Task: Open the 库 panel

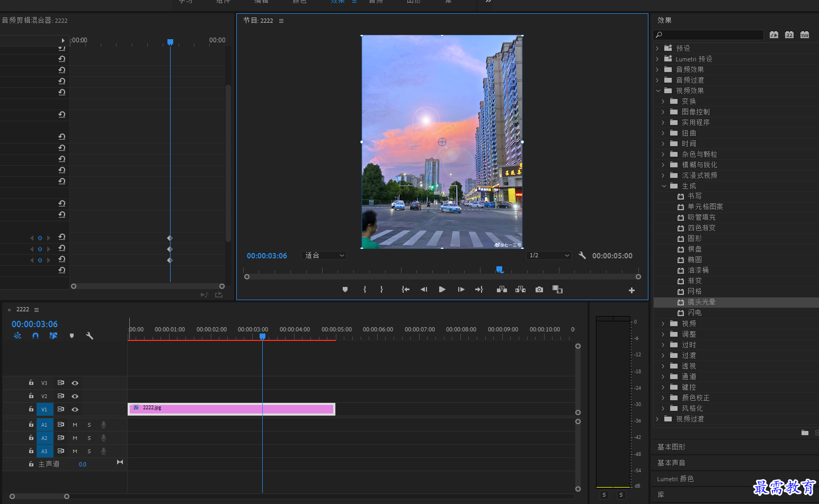Action: pyautogui.click(x=661, y=494)
